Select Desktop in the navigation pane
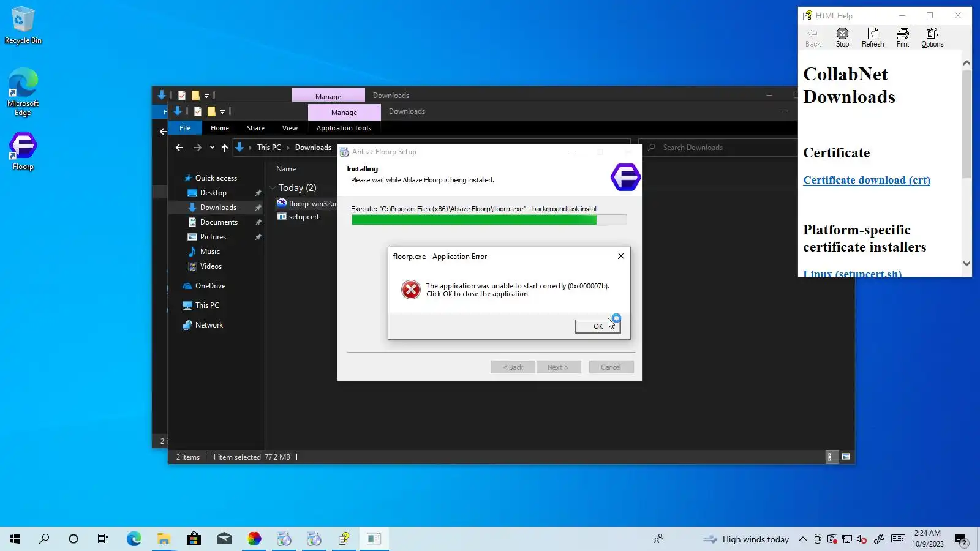 coord(213,193)
